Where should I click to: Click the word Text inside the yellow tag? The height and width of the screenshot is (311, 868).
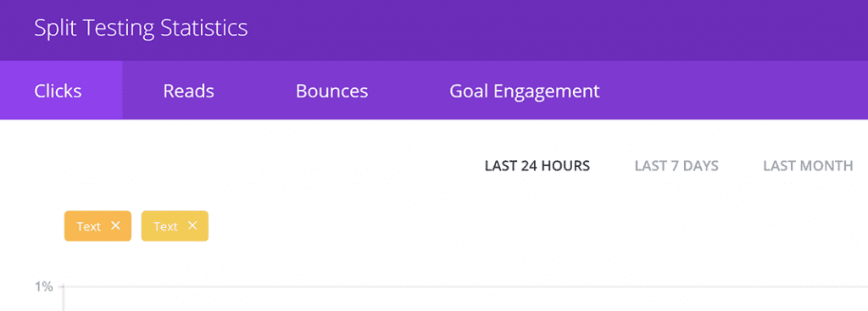click(x=165, y=226)
